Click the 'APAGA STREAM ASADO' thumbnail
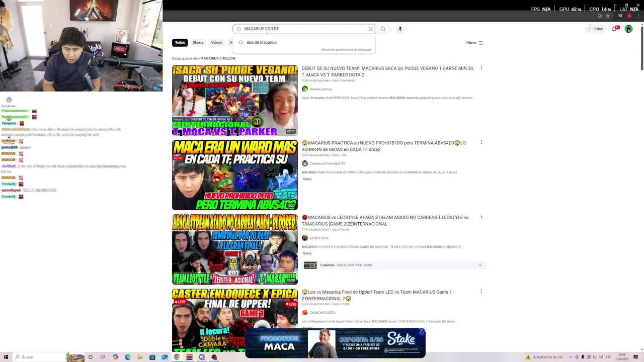 tap(235, 249)
